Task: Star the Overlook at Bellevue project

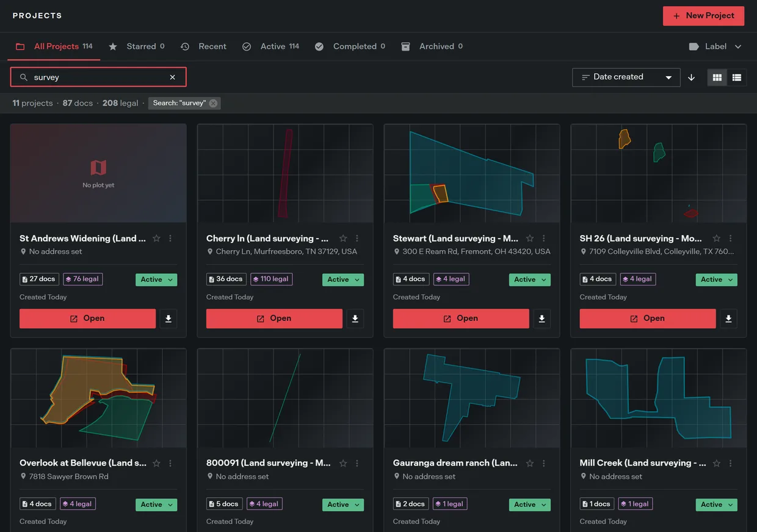Action: [156, 463]
